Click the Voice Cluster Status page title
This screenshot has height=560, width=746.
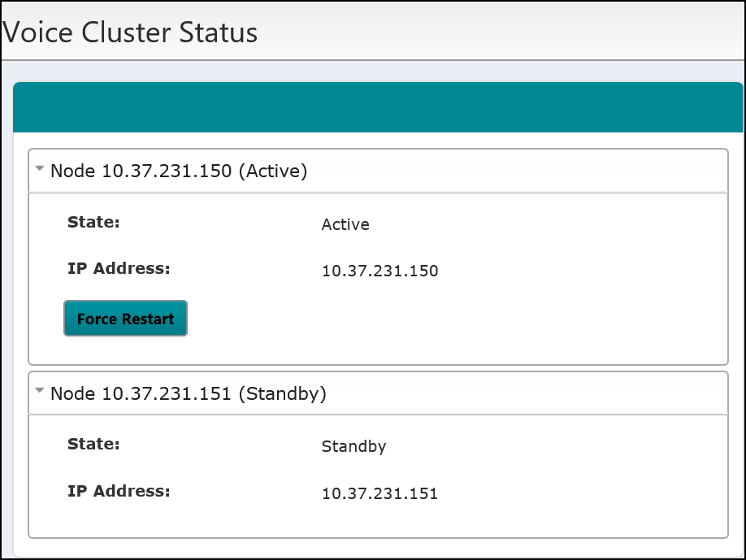pyautogui.click(x=129, y=33)
